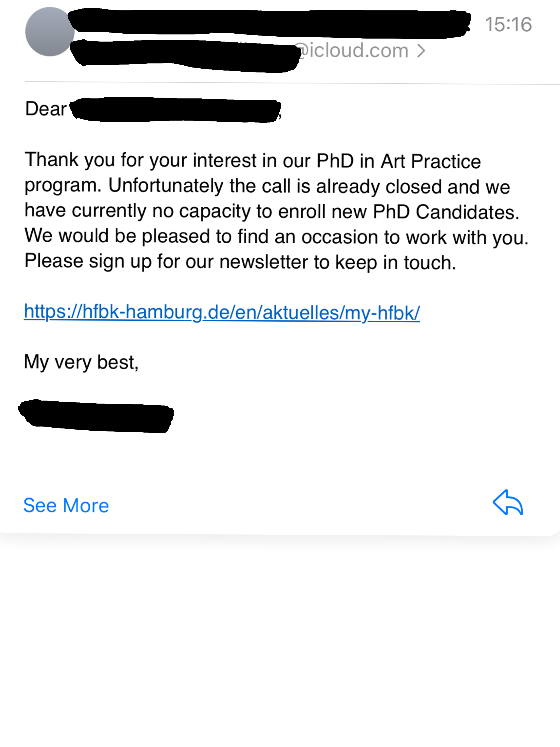
Task: Tap the line beginning program. Unfortunately the call
Action: click(267, 186)
